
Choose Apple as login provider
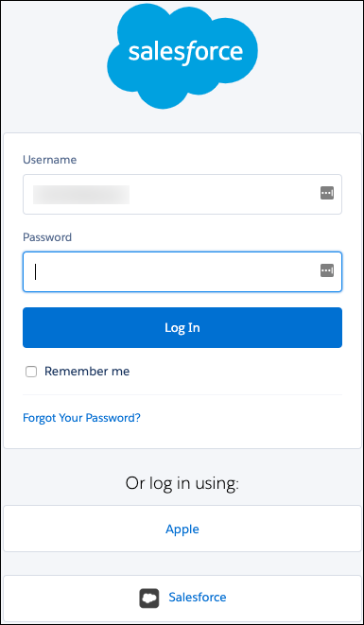(x=182, y=529)
